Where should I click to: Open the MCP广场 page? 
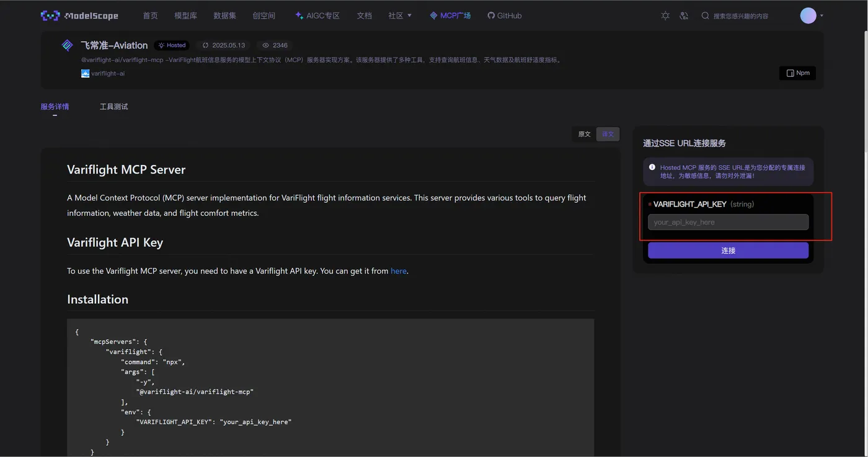[450, 16]
